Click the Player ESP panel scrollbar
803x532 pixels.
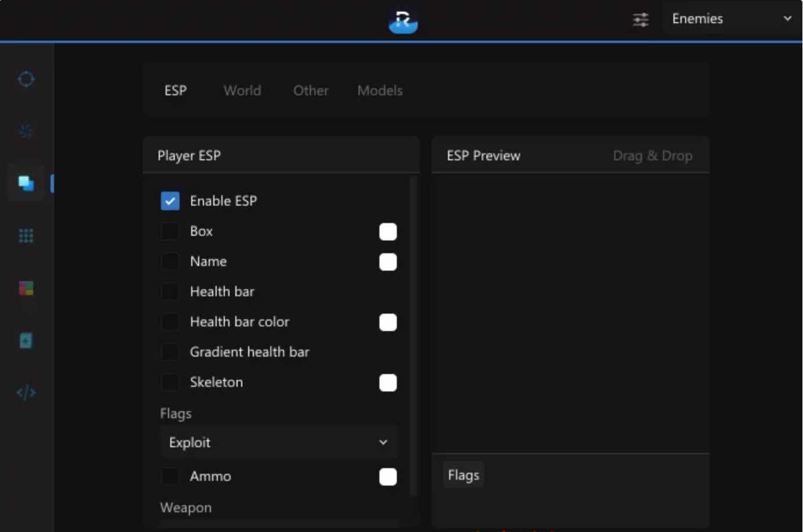click(414, 336)
